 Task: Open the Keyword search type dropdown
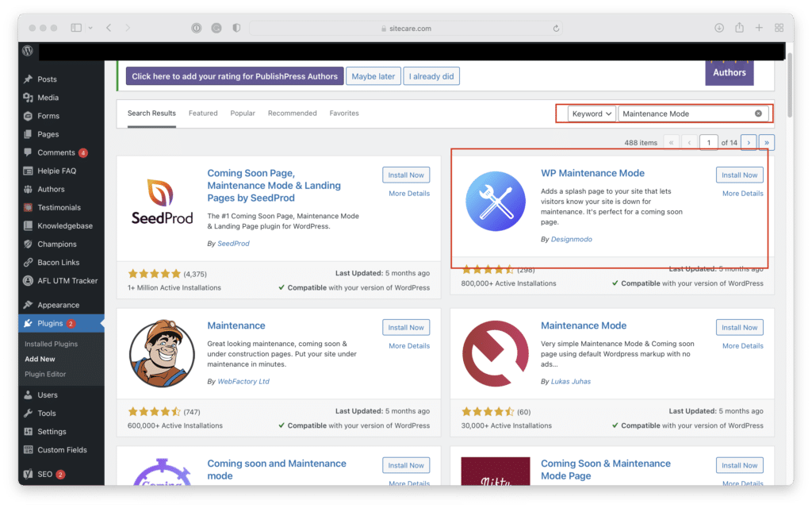[592, 114]
